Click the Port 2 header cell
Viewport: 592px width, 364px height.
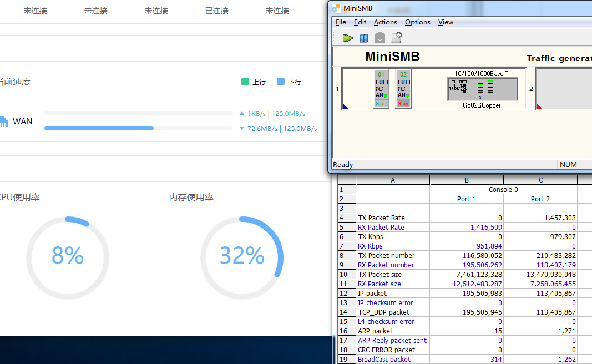point(540,199)
